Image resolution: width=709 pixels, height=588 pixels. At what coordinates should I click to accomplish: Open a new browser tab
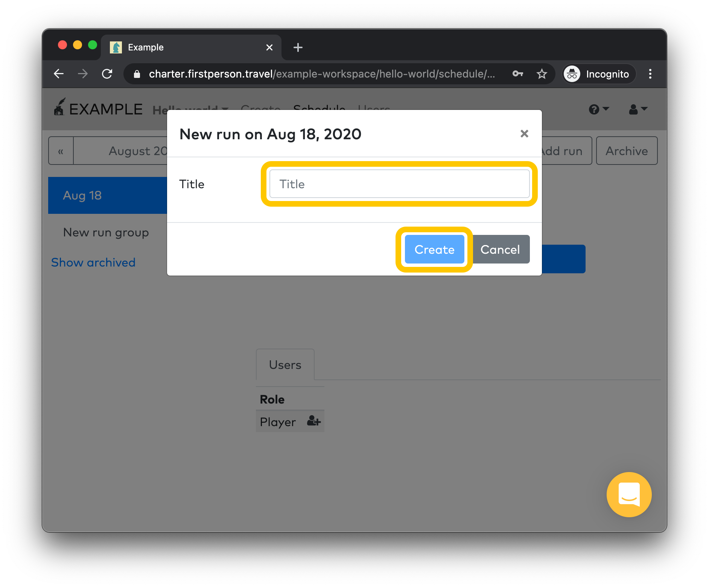pos(298,47)
